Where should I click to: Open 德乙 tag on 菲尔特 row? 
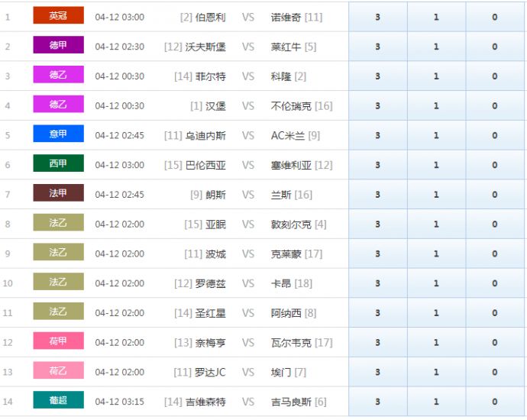[59, 74]
